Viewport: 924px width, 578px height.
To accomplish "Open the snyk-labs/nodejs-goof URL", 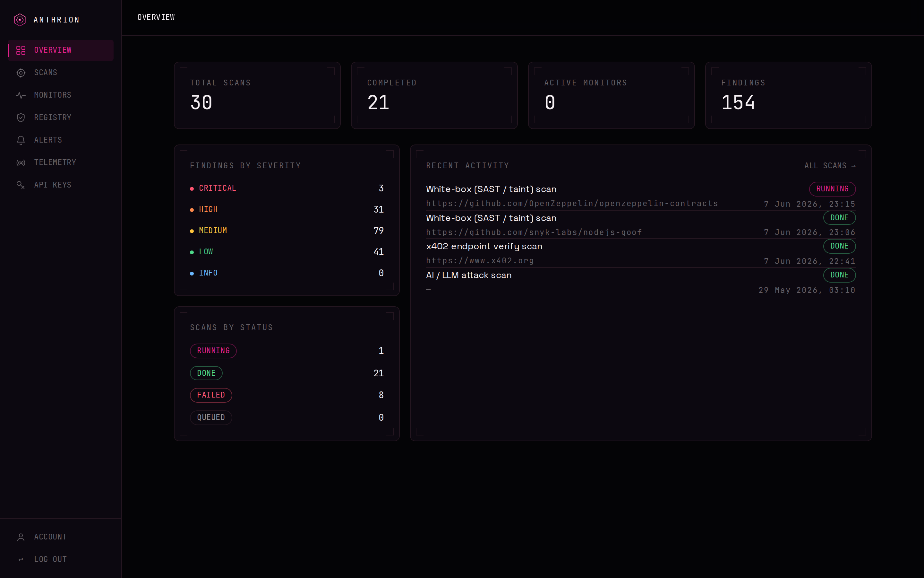I will pyautogui.click(x=534, y=232).
